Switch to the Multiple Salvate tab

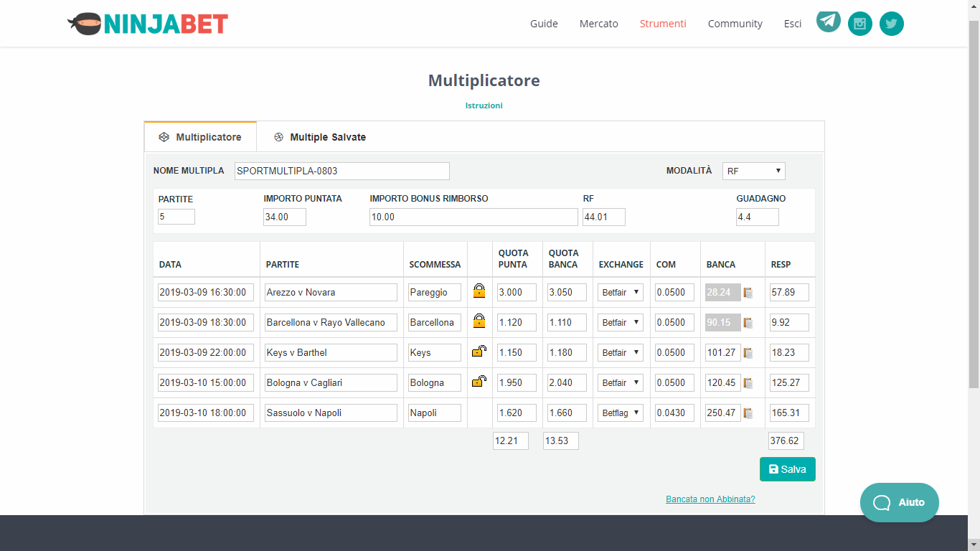pyautogui.click(x=320, y=137)
